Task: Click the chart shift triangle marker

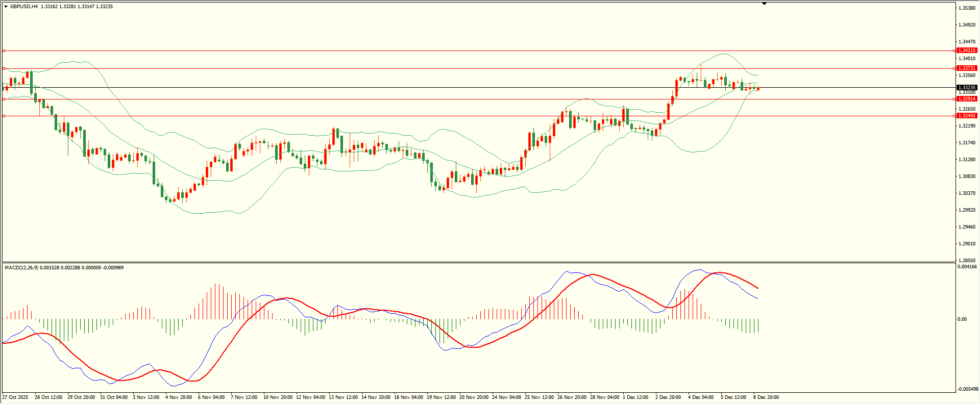Action: tap(764, 4)
